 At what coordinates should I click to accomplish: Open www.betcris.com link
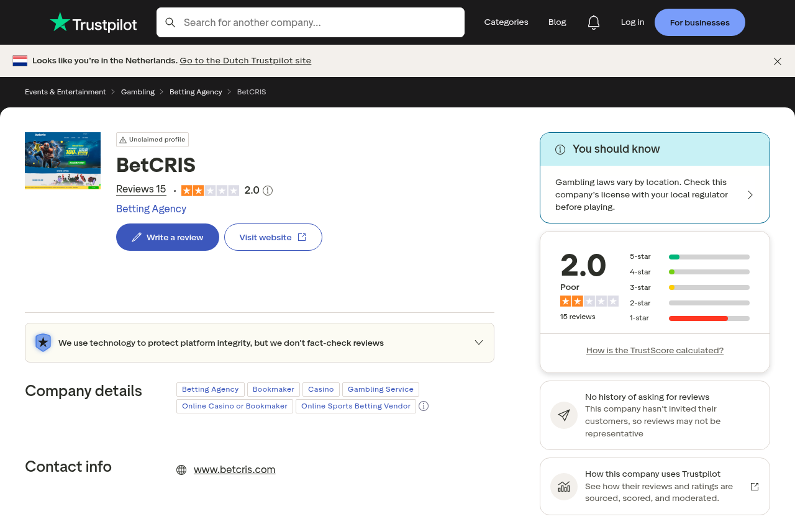point(234,470)
